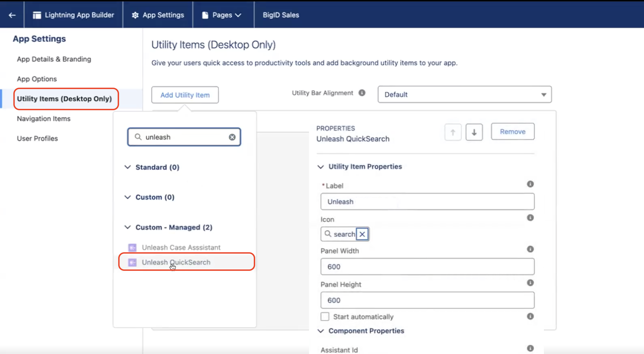Screen dimensions: 644x354
Task: Click Add Utility Item button
Action: point(185,95)
